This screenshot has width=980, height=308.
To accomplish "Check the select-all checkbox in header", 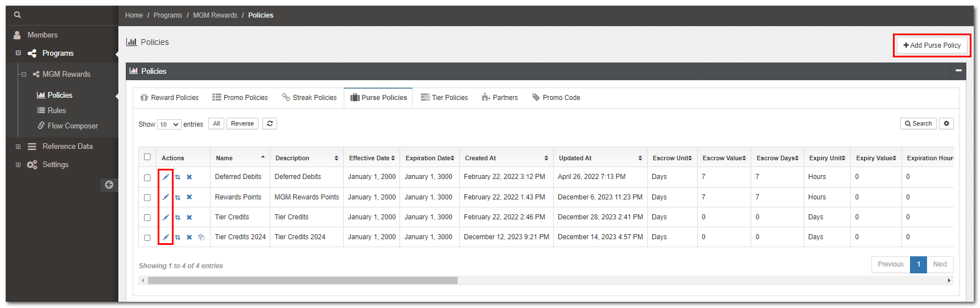I will pos(147,157).
